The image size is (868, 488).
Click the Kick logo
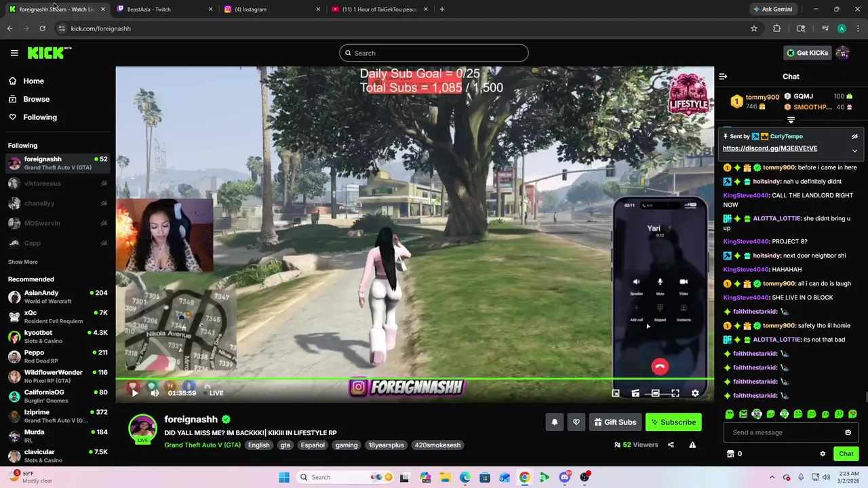click(49, 53)
